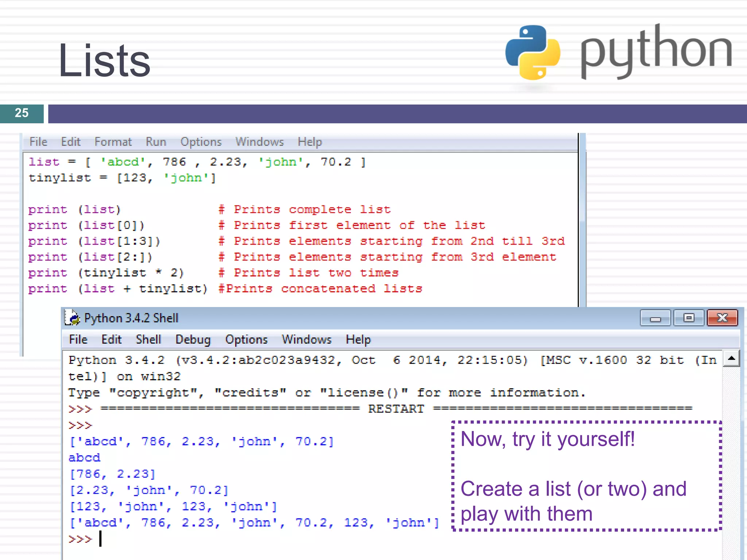Open the Windows menu in Python Shell
This screenshot has height=560, width=747.
[306, 339]
